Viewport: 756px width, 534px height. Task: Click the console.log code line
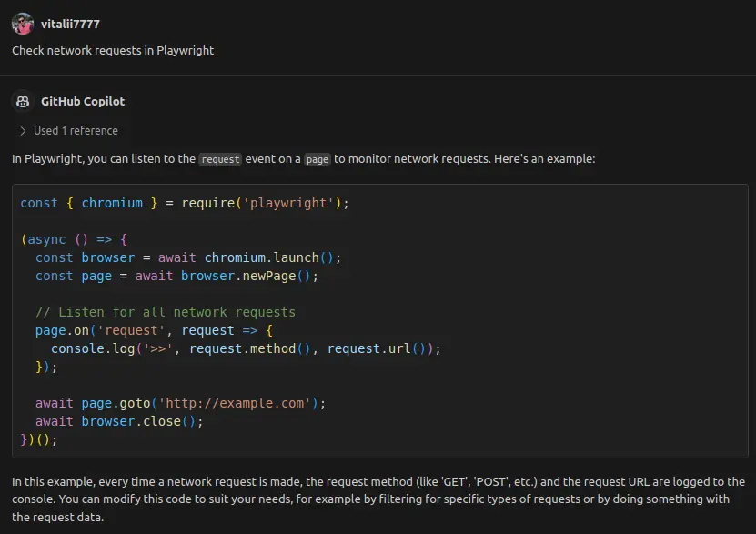coord(246,349)
